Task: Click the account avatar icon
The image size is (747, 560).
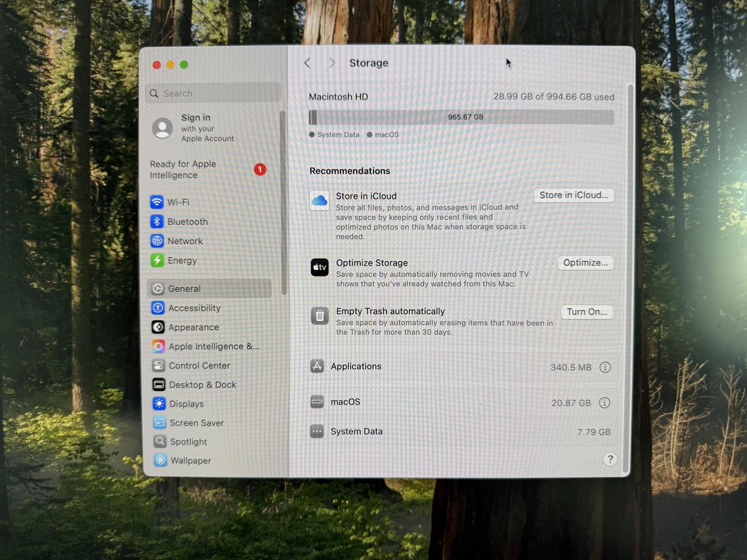Action: tap(162, 128)
